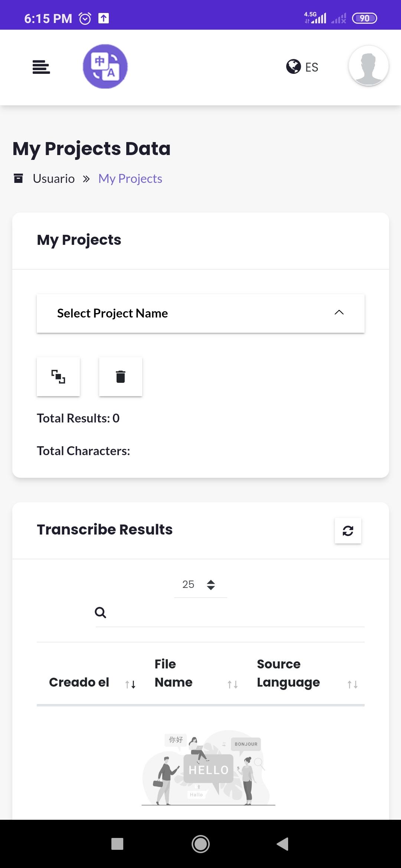Image resolution: width=401 pixels, height=868 pixels.
Task: Tap the purple translator app logo
Action: point(105,66)
